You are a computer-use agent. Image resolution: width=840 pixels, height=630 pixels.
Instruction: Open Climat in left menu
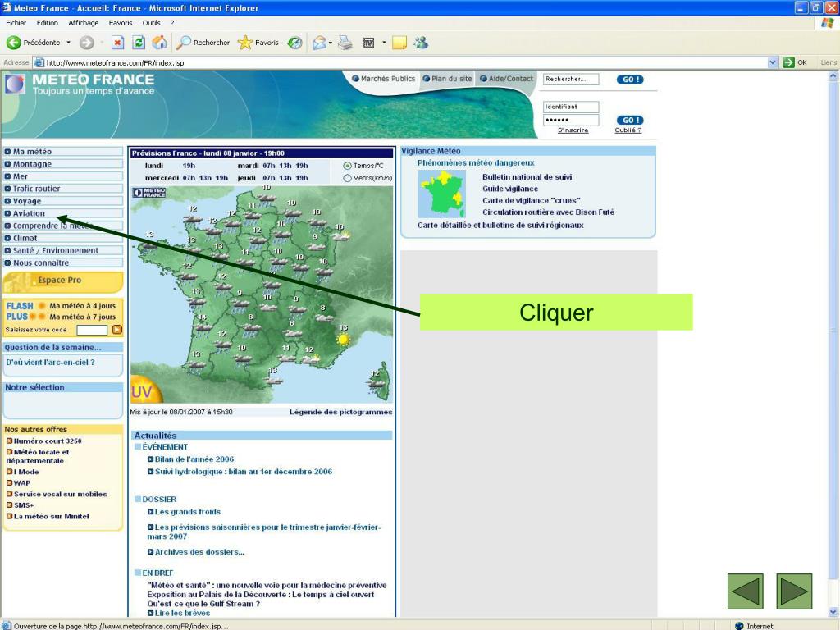pos(63,238)
